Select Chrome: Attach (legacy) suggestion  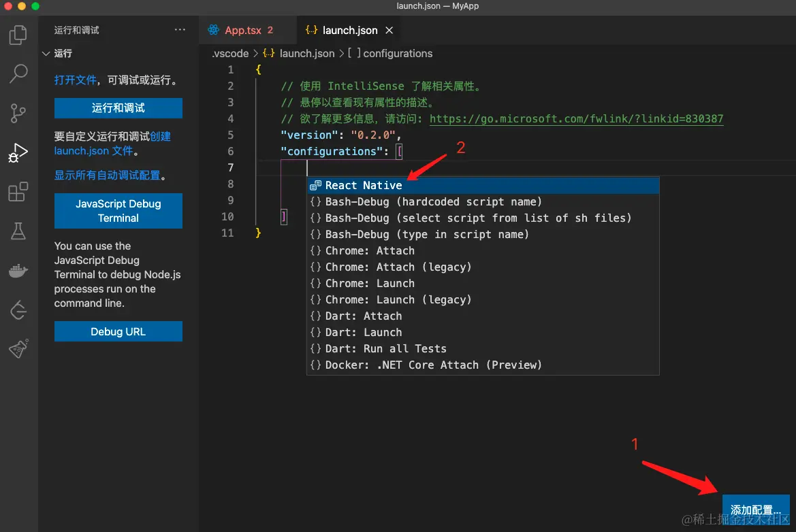(x=483, y=267)
